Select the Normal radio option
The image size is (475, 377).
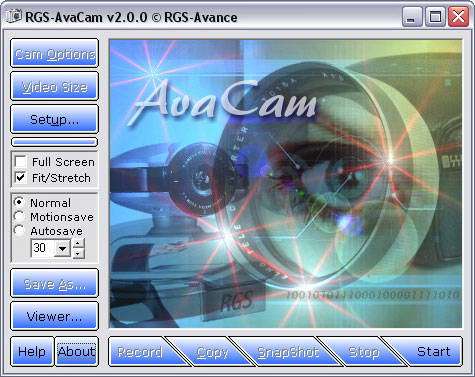[x=19, y=202]
